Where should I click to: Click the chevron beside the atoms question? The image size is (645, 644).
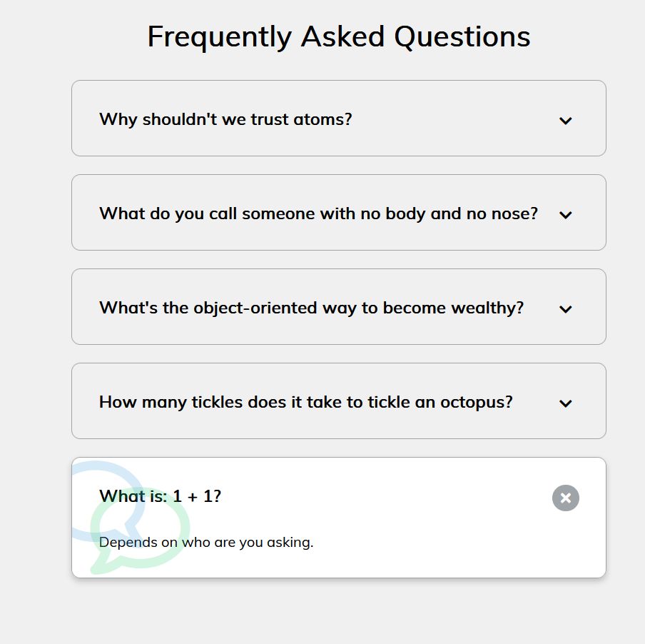[565, 121]
